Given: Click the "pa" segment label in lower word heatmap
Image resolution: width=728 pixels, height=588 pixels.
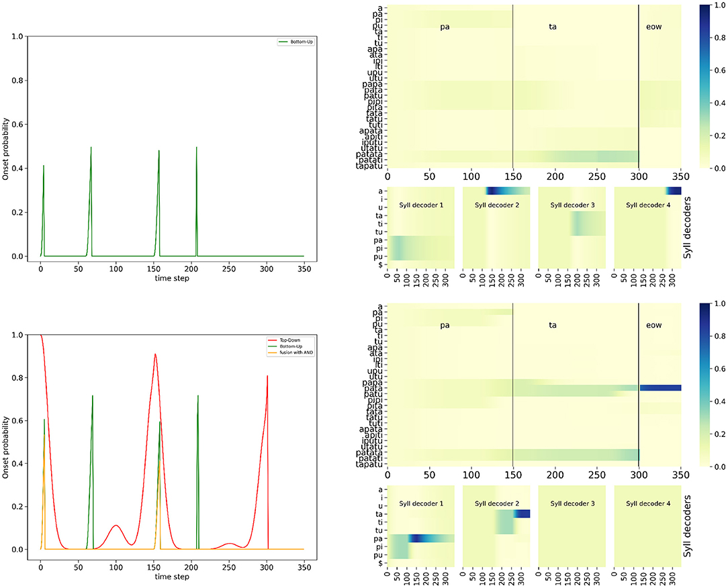Looking at the screenshot, I should (x=445, y=326).
